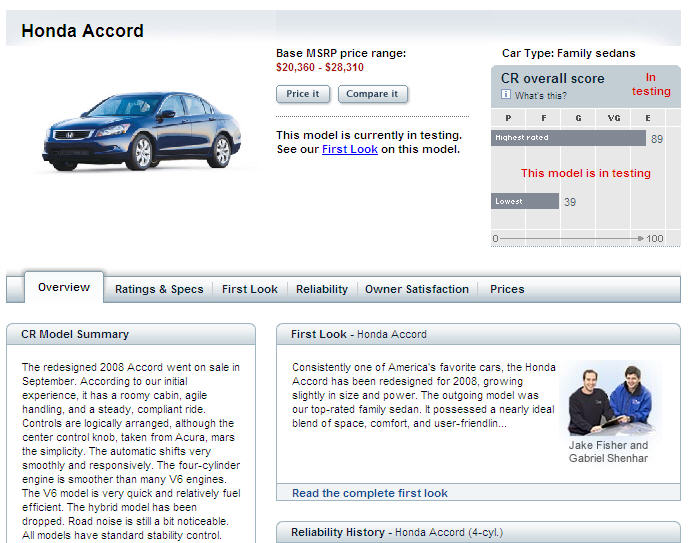Open the First Look tab
The height and width of the screenshot is (543, 694).
click(250, 289)
